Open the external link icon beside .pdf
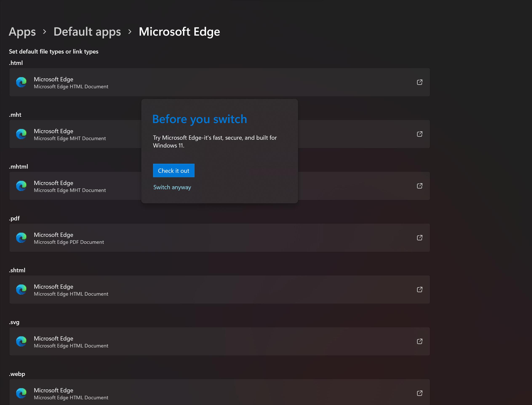 pyautogui.click(x=419, y=238)
